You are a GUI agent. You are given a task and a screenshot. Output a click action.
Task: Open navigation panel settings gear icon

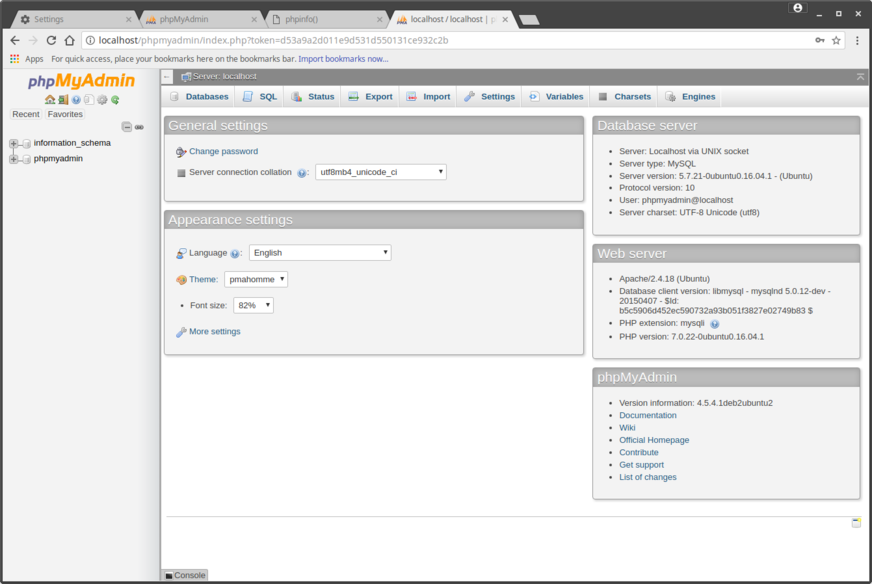[102, 100]
